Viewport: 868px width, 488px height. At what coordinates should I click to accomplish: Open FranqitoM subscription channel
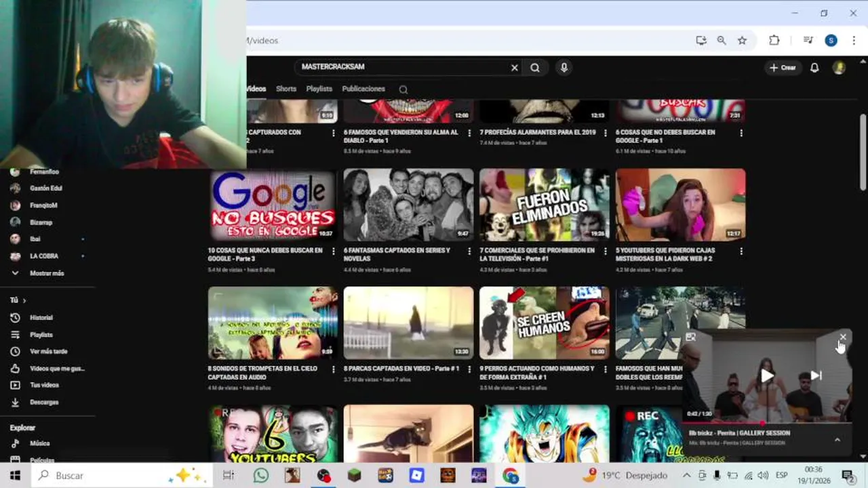43,205
